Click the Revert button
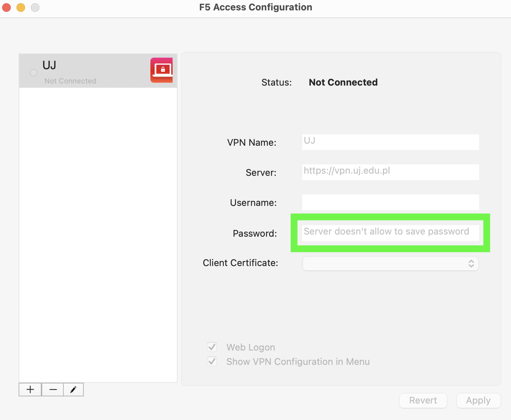 click(423, 400)
